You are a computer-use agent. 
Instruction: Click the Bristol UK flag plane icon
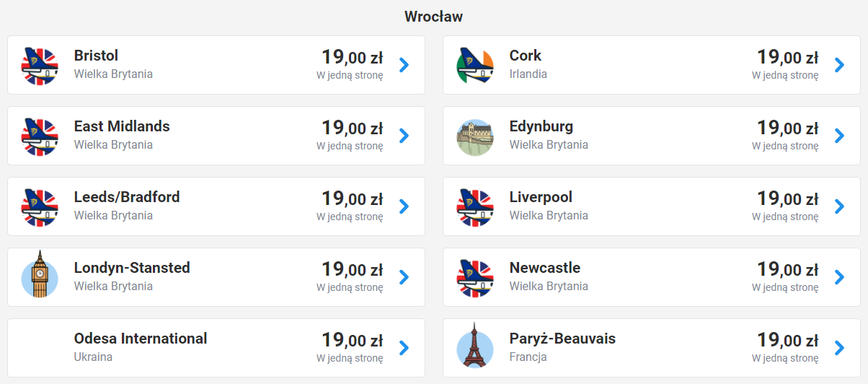[40, 66]
